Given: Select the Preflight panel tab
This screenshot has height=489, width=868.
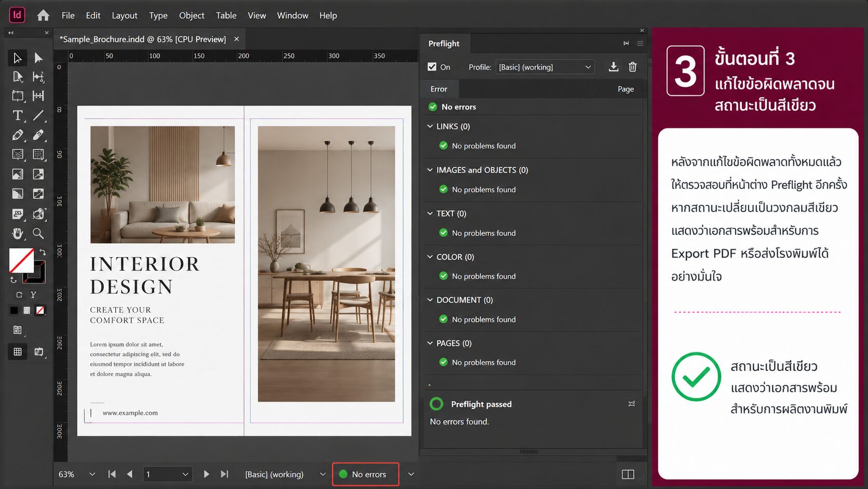Looking at the screenshot, I should (x=444, y=44).
